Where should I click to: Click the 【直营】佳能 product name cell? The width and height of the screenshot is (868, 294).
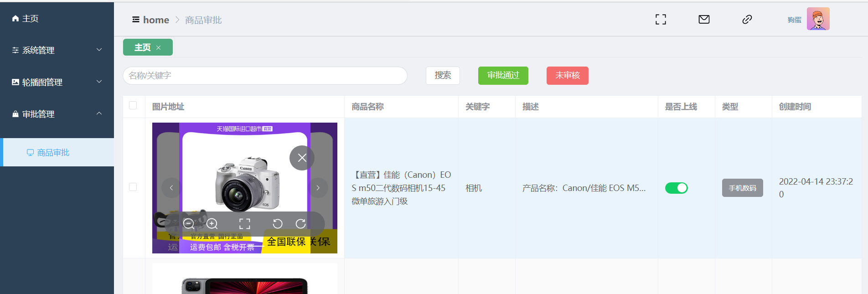point(401,188)
